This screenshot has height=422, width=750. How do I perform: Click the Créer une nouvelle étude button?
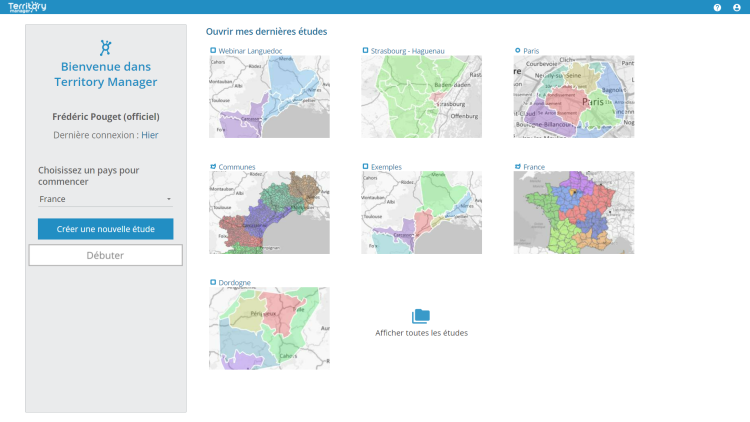pos(105,229)
